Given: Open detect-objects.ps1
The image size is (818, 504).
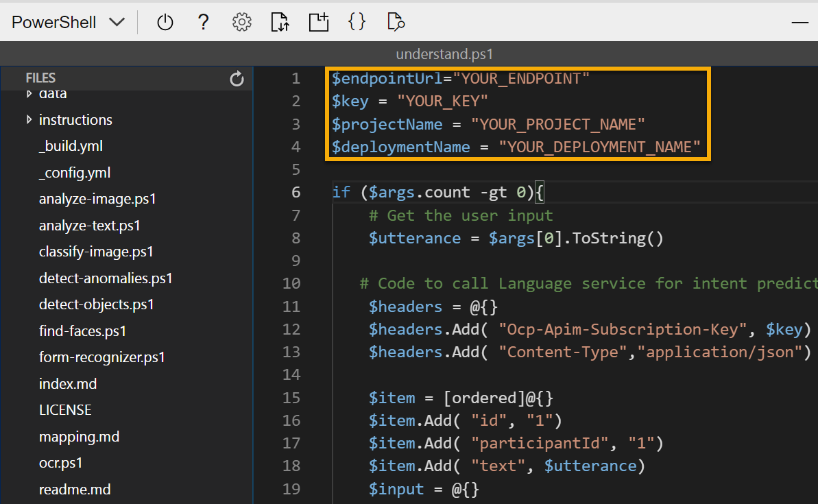Looking at the screenshot, I should click(96, 304).
